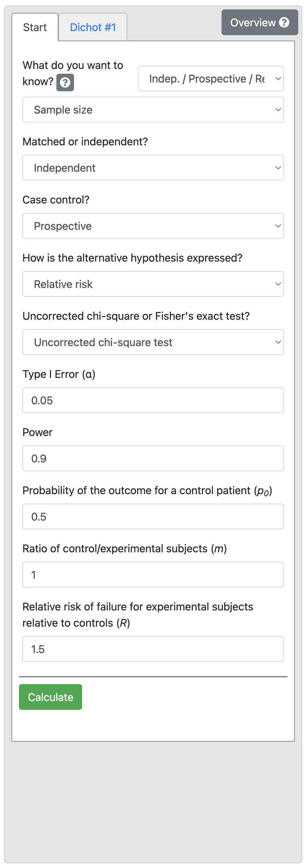Image resolution: width=308 pixels, height=868 pixels.
Task: Click the help icon beside "What do you want to know?"
Action: pyautogui.click(x=65, y=82)
